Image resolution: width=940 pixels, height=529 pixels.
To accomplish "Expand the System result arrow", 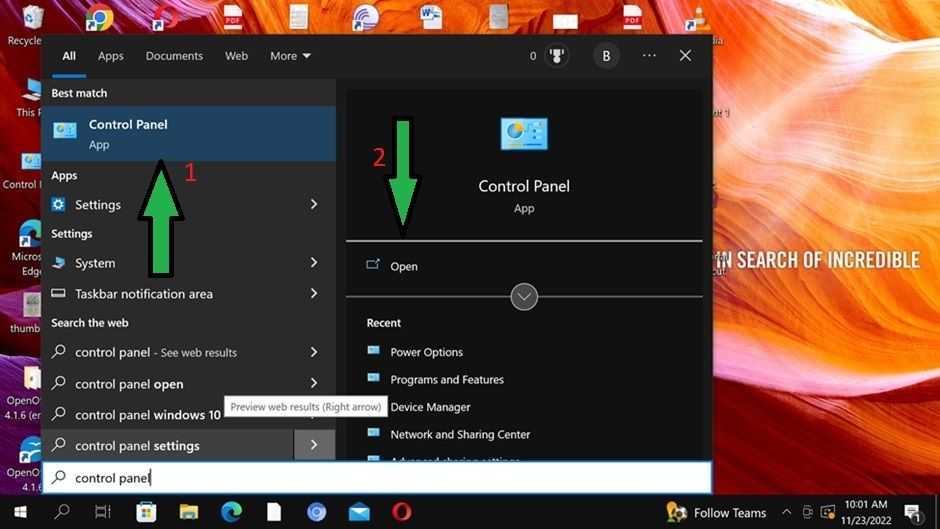I will [314, 263].
